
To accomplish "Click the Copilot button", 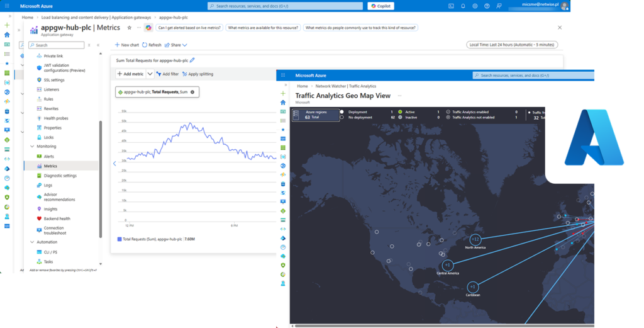I will 382,6.
